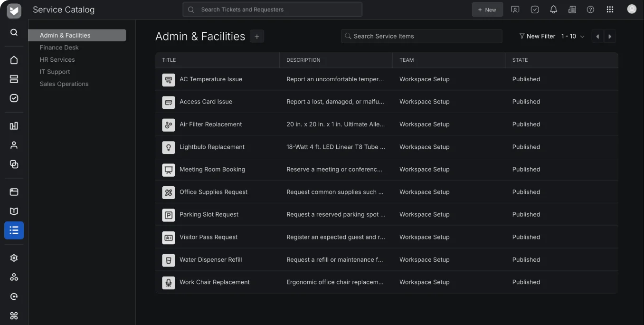
Task: Click the Freshservice logo icon
Action: pyautogui.click(x=14, y=10)
